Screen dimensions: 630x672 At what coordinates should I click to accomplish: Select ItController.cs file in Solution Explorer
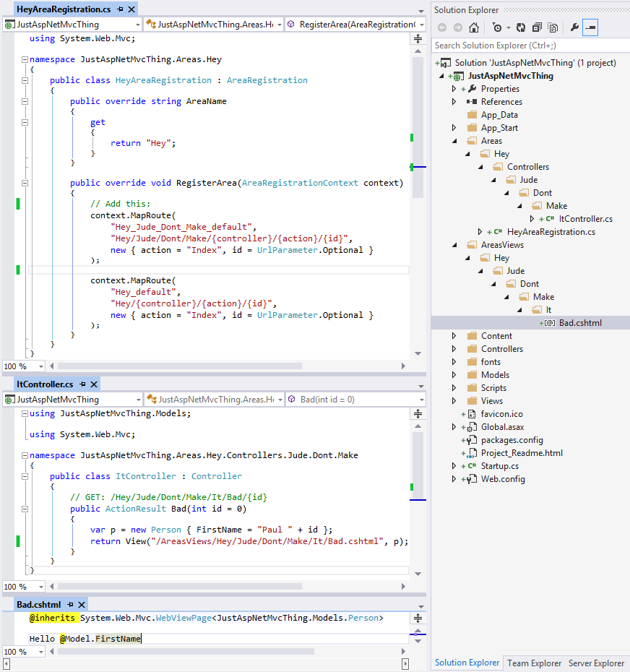[x=585, y=219]
